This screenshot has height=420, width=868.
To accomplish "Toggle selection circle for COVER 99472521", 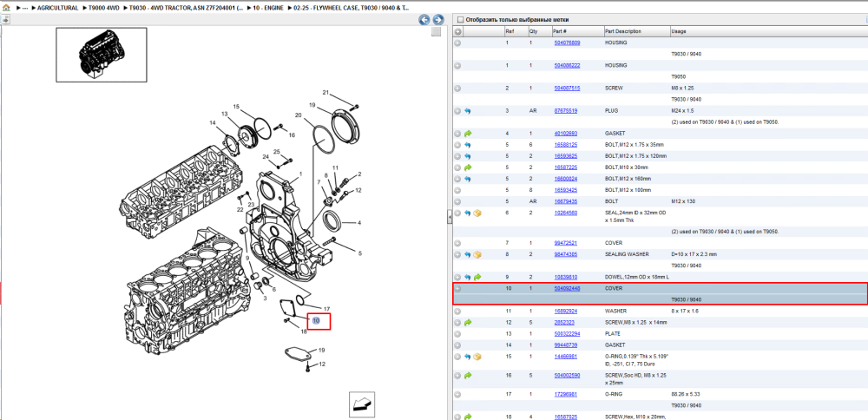I will click(x=457, y=243).
